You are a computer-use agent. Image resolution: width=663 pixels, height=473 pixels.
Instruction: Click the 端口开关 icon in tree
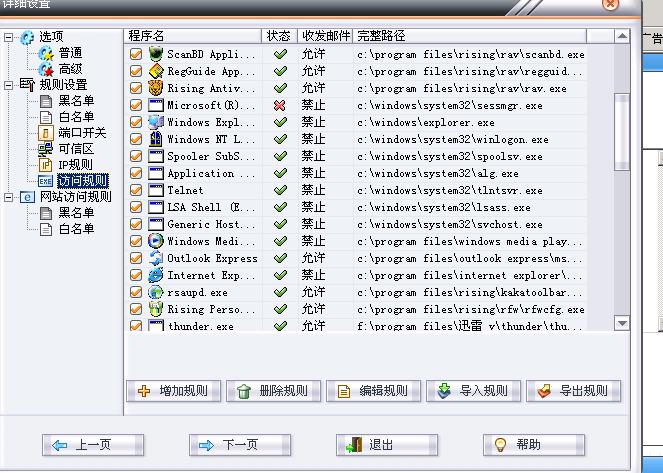(x=46, y=133)
